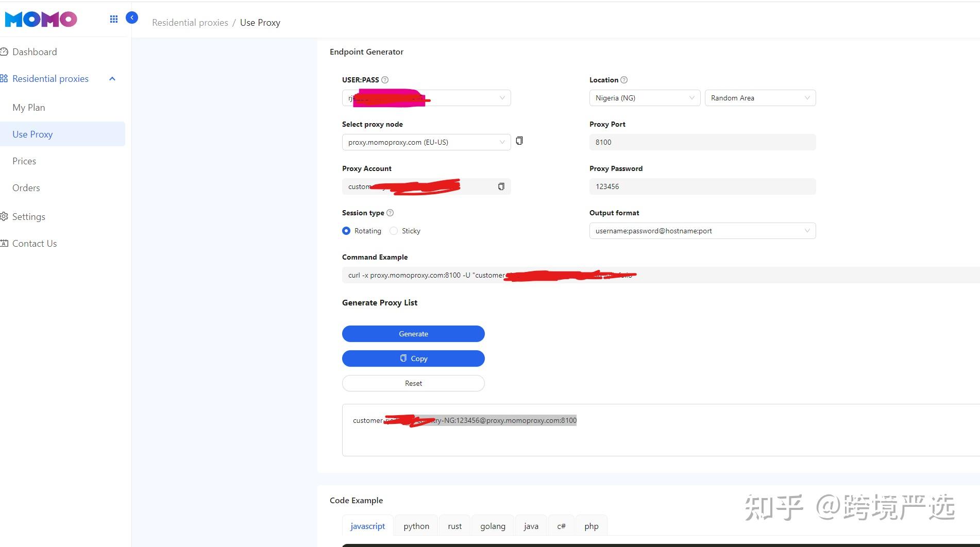
Task: Click the Copy proxy list button
Action: (413, 358)
